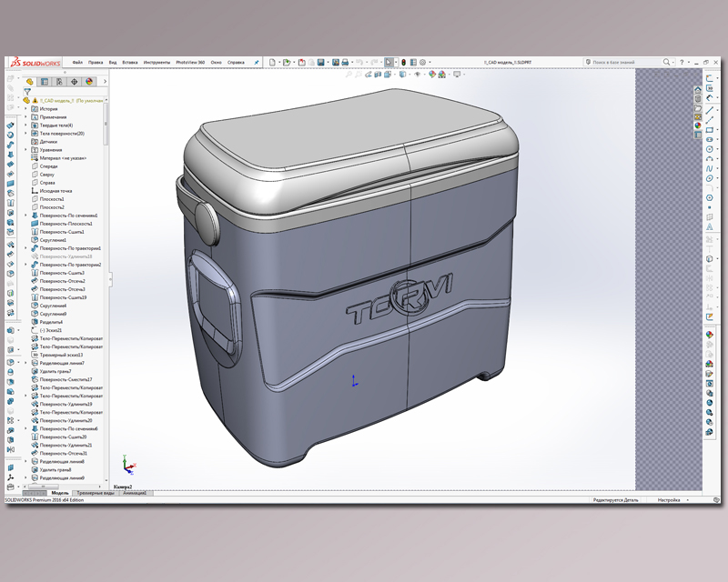
Task: Select the Спереди plane in the tree
Action: tap(44, 166)
